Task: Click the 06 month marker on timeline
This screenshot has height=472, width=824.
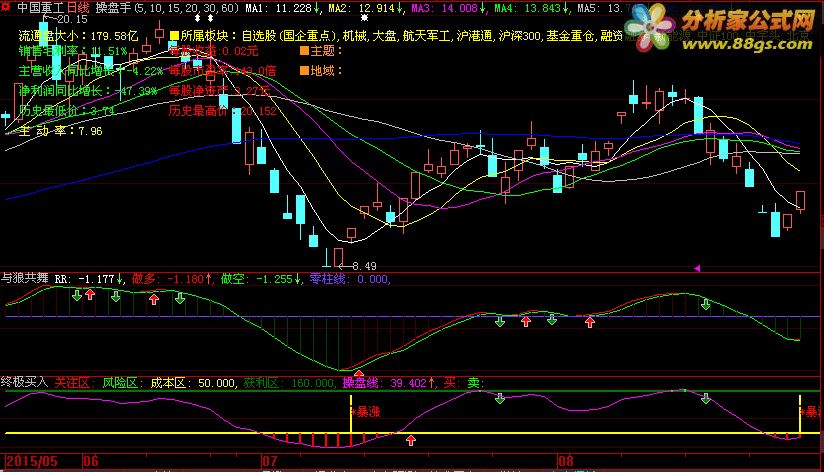Action: 91,461
